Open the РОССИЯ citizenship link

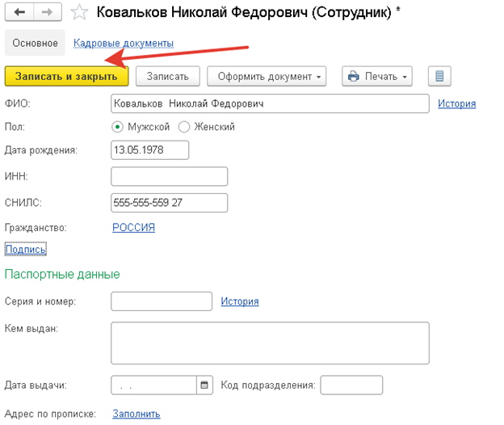tap(134, 227)
